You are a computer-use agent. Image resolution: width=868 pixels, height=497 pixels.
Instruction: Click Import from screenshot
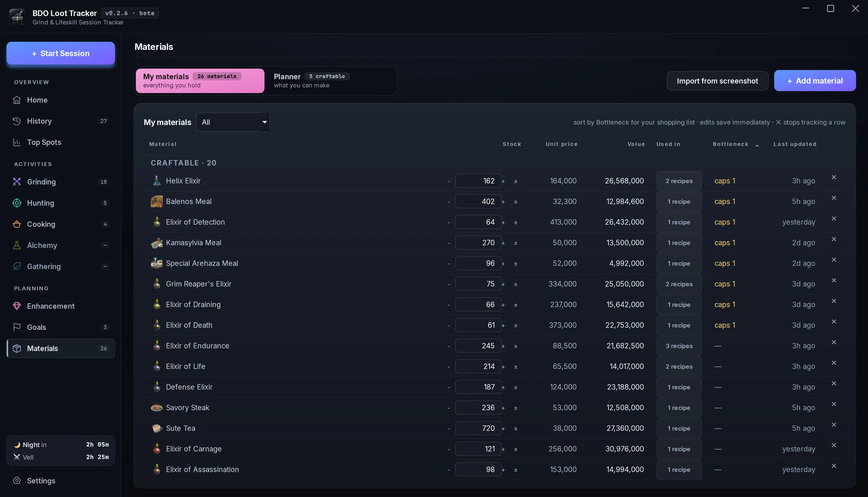pyautogui.click(x=717, y=81)
